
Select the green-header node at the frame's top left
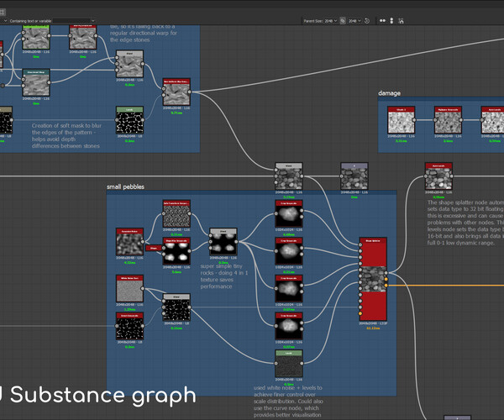[36, 37]
